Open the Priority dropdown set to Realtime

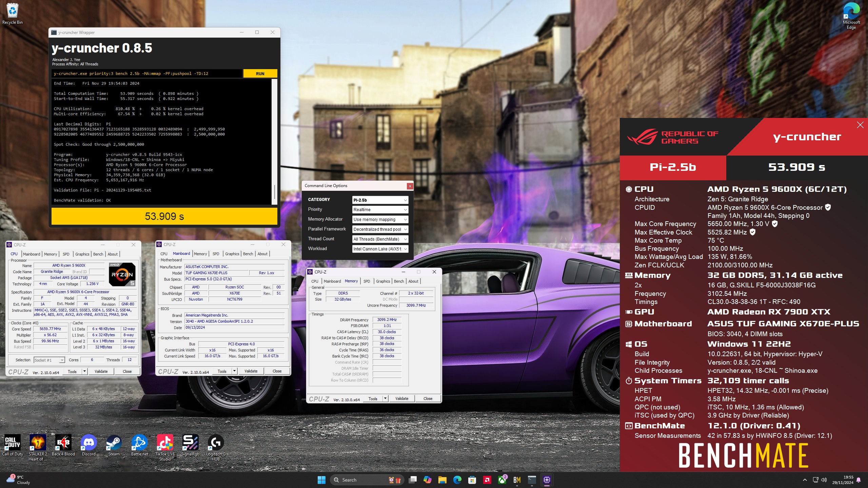pos(380,210)
